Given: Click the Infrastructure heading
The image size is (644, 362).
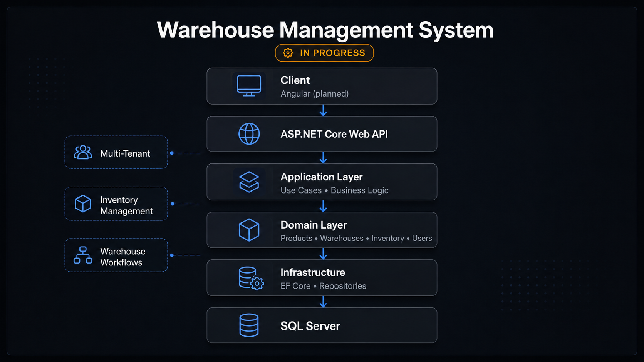Looking at the screenshot, I should 313,272.
